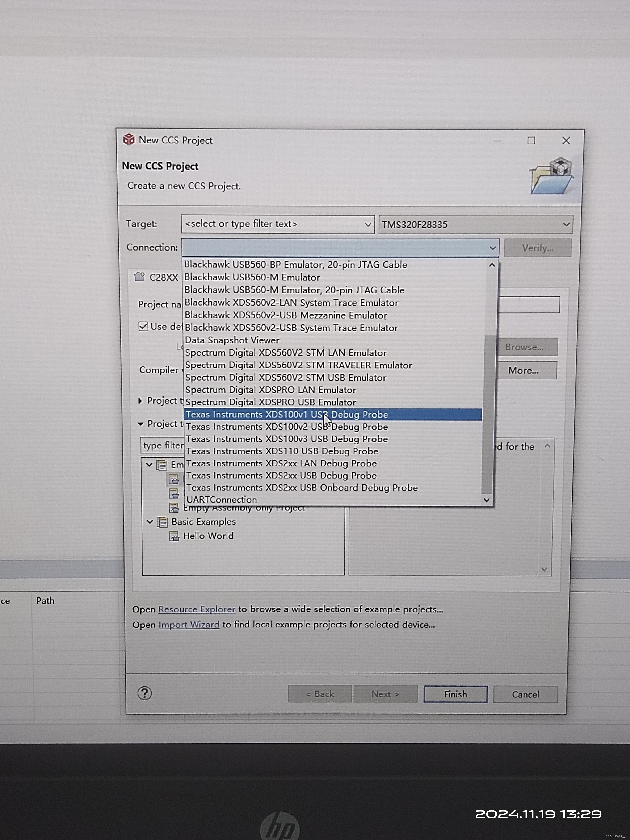The image size is (630, 840).
Task: Open the TMS320F28335 device dropdown
Action: coord(566,224)
